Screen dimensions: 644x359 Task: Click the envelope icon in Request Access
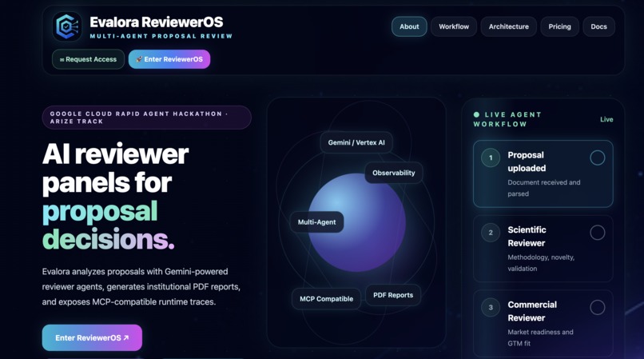tap(62, 60)
